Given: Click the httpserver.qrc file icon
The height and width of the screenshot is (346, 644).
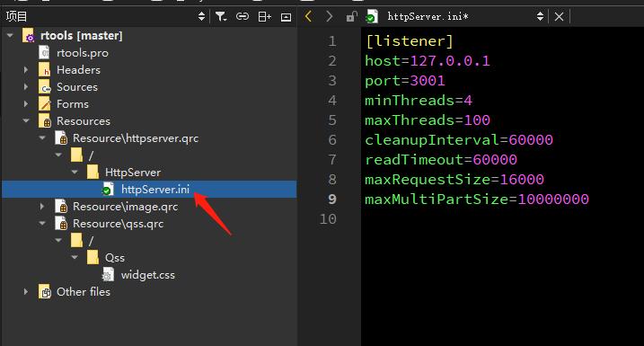Looking at the screenshot, I should (x=61, y=138).
